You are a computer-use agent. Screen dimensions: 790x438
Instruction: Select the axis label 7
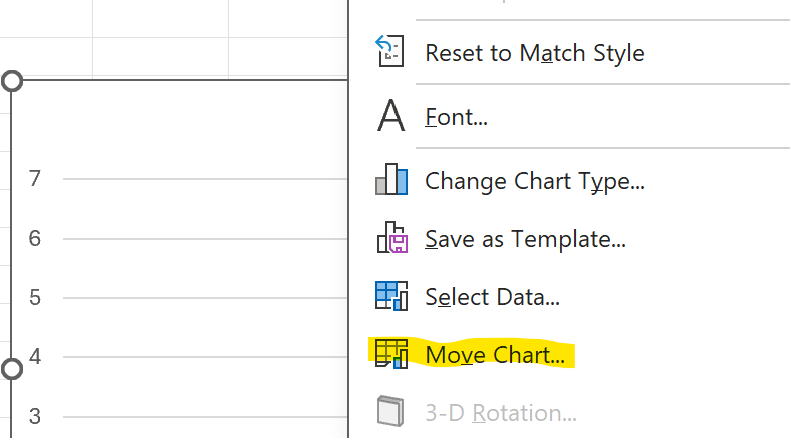pos(35,179)
